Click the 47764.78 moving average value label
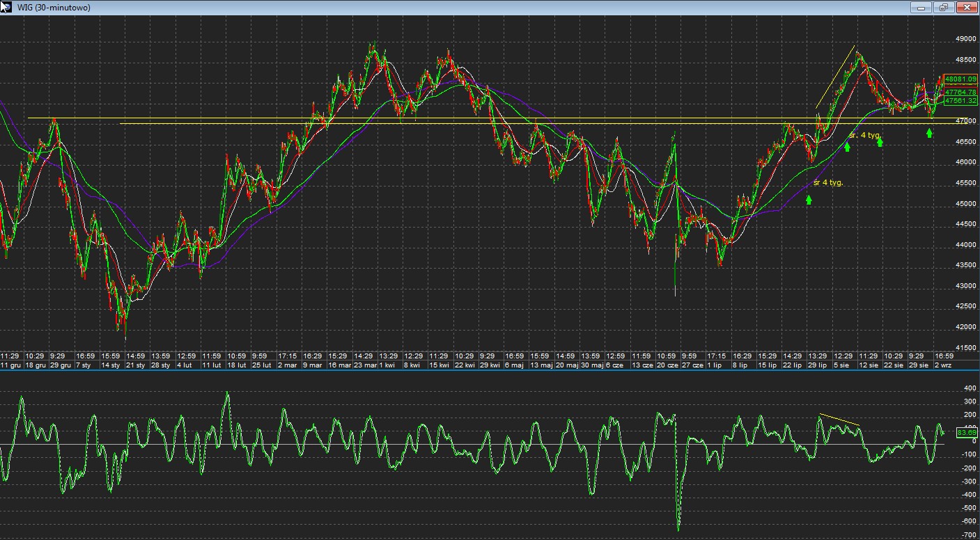 (x=960, y=92)
